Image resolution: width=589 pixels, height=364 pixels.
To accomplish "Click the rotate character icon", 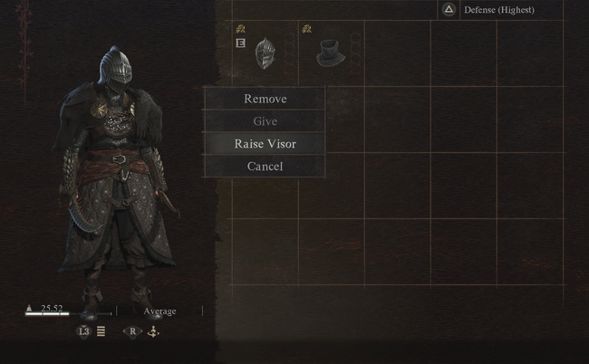I will click(x=153, y=331).
